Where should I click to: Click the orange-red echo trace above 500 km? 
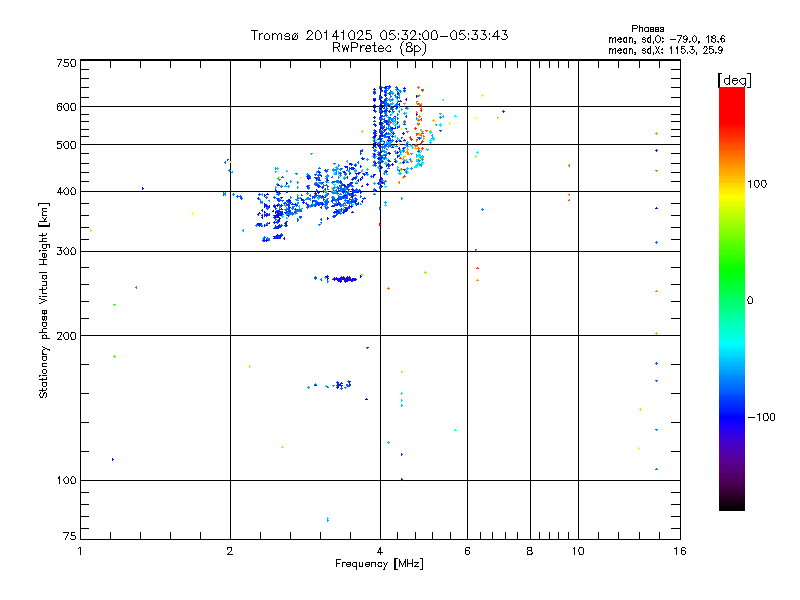coord(419,117)
